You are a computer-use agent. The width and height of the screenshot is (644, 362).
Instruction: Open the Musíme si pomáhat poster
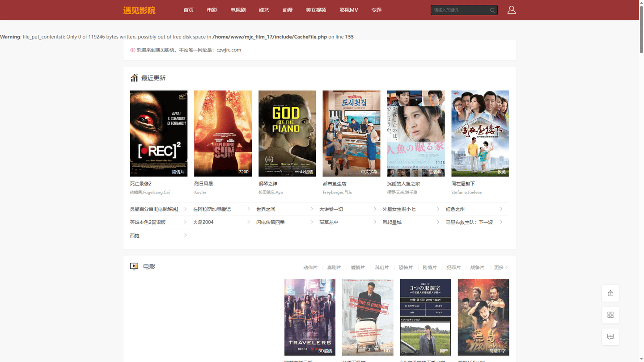(x=368, y=317)
